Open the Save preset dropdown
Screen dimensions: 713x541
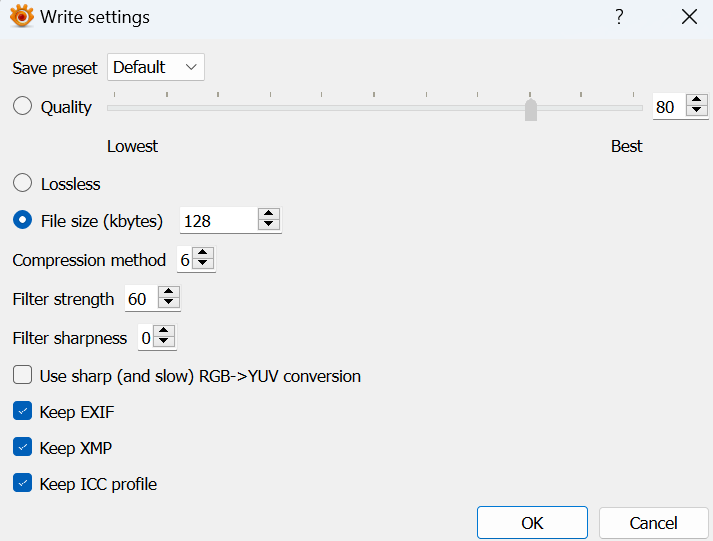point(156,67)
